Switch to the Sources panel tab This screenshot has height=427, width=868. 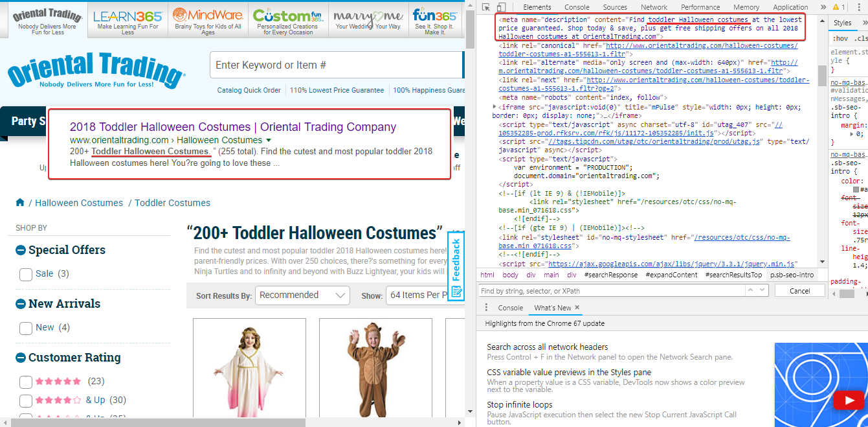(615, 7)
